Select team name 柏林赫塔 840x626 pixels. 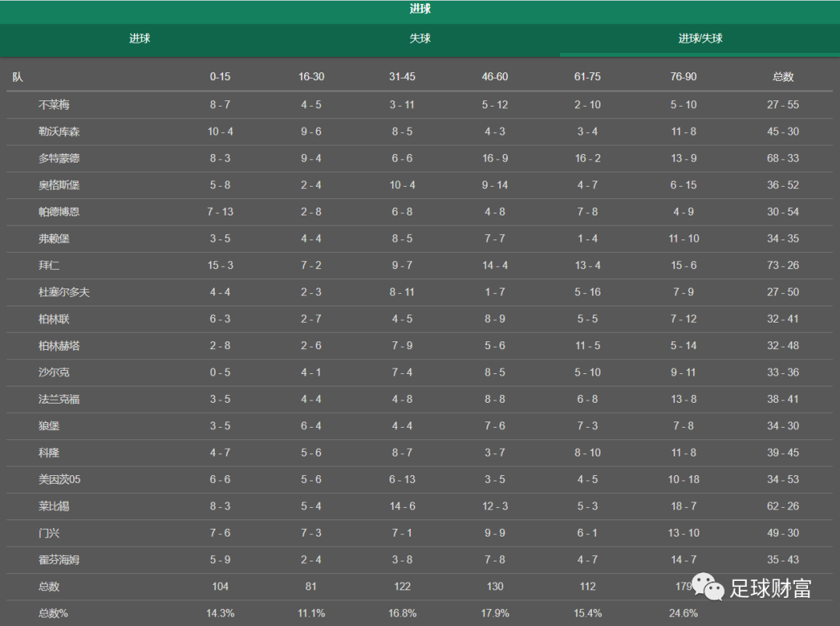59,346
